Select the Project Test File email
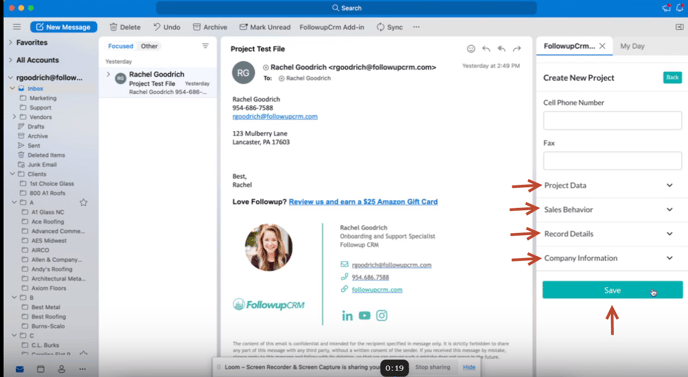Viewport: 688px width, 377px height. [x=158, y=83]
